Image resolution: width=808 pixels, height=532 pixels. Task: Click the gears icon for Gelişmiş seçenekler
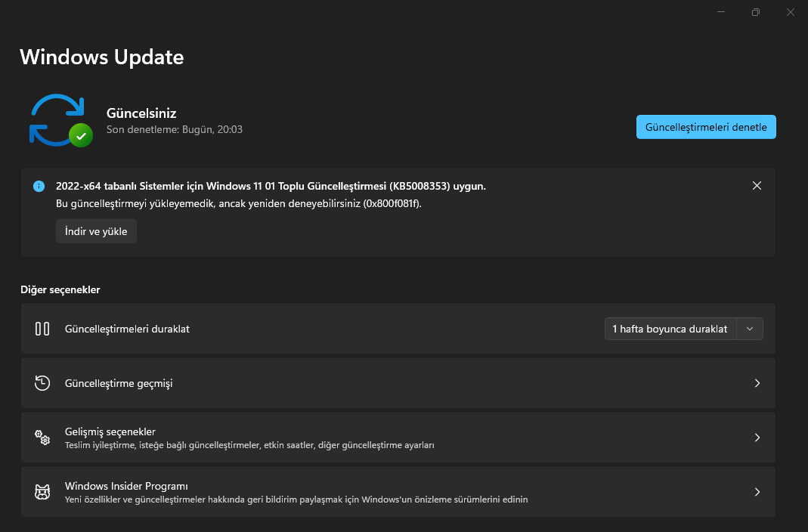pyautogui.click(x=42, y=438)
